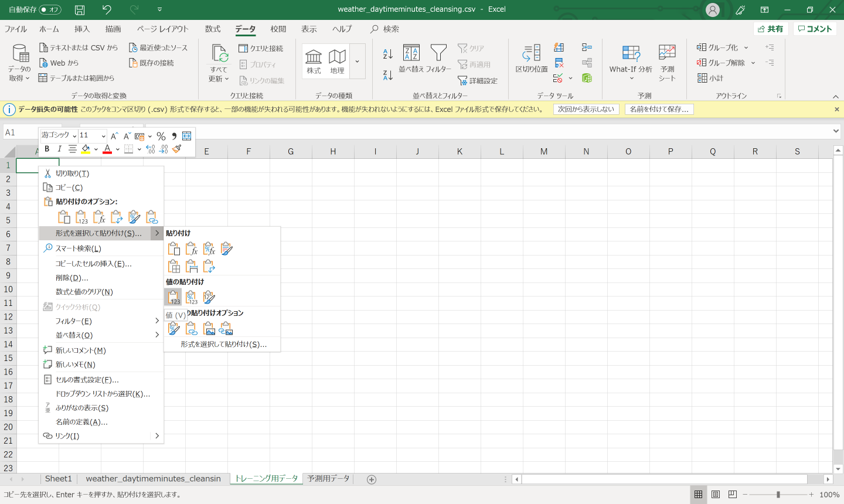Open Format Cells (セルの書式設定)
The height and width of the screenshot is (504, 844).
[101, 380]
